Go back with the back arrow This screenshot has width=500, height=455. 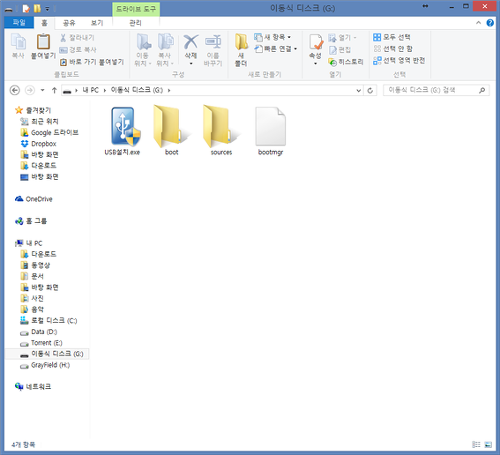15,90
